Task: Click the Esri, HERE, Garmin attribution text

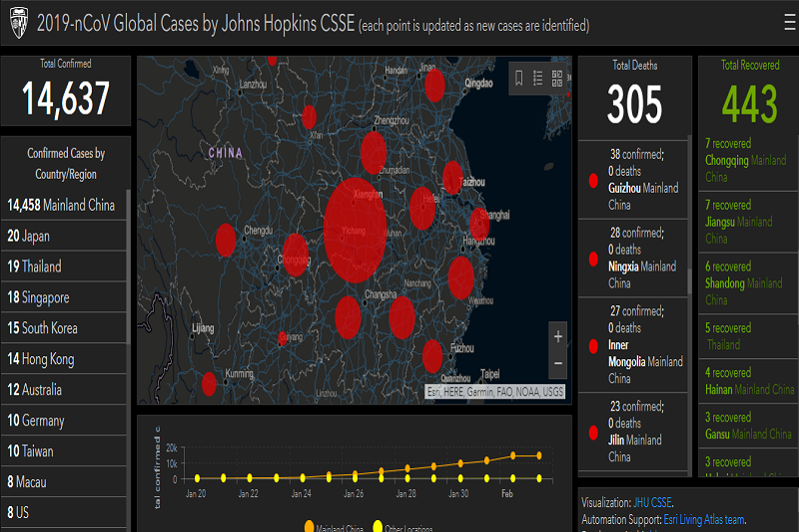Action: (x=494, y=391)
